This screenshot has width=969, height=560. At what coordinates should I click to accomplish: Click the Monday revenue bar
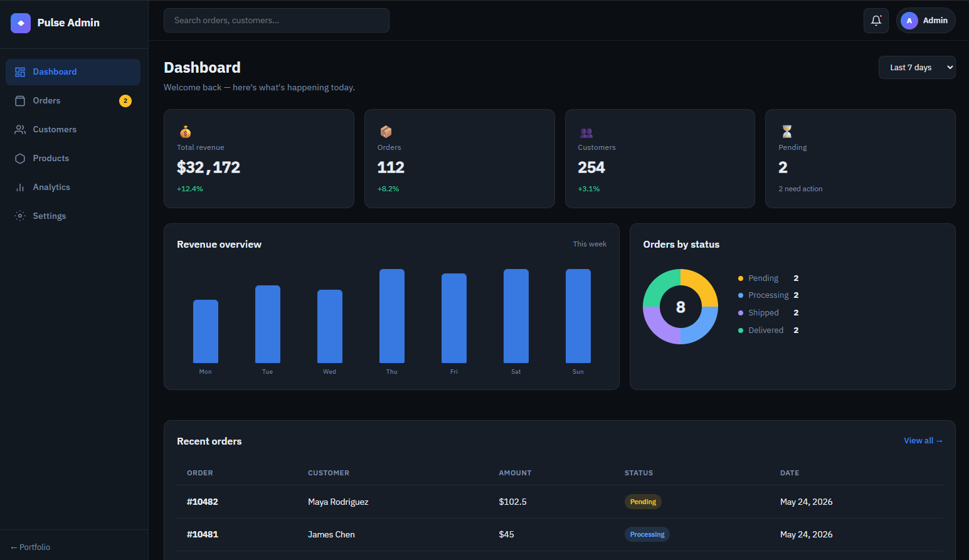coord(206,332)
